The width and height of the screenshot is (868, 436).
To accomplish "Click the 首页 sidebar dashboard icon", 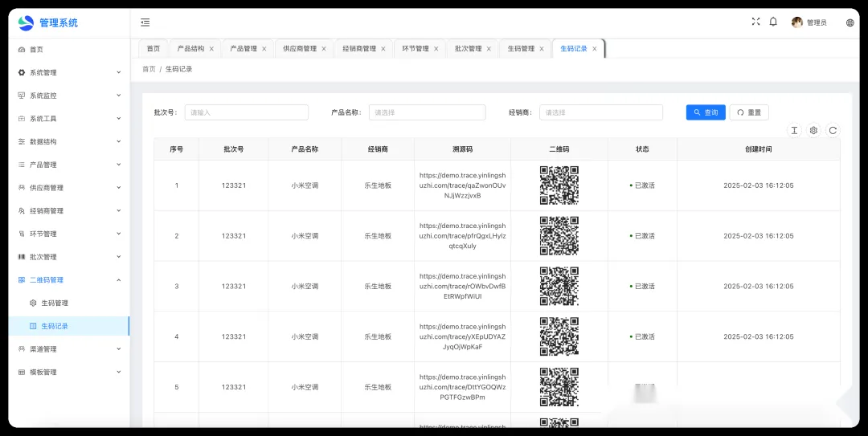I will pos(22,50).
